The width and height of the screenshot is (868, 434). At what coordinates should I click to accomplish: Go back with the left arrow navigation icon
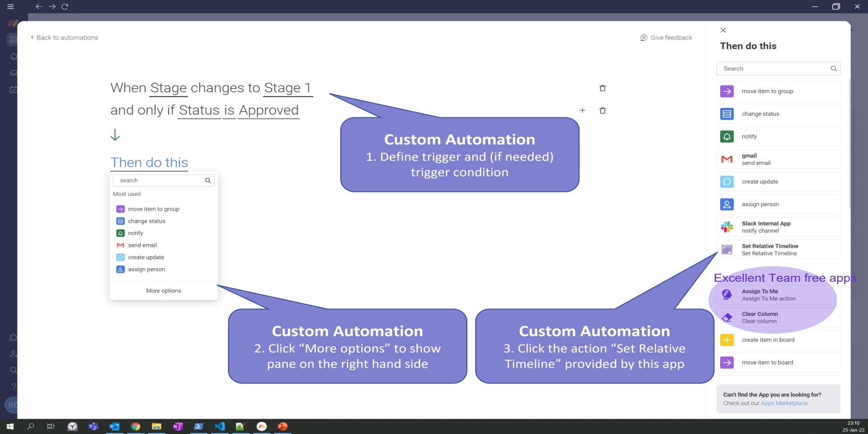[x=39, y=6]
